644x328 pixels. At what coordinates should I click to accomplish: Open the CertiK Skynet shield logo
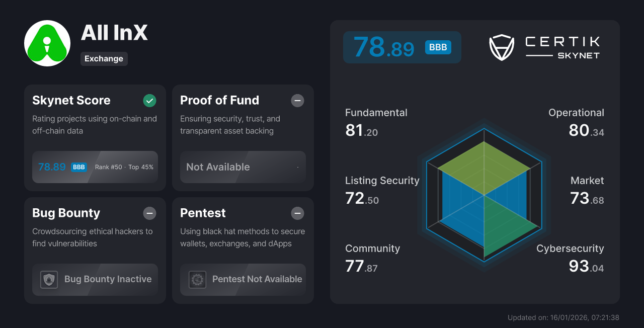coord(501,47)
